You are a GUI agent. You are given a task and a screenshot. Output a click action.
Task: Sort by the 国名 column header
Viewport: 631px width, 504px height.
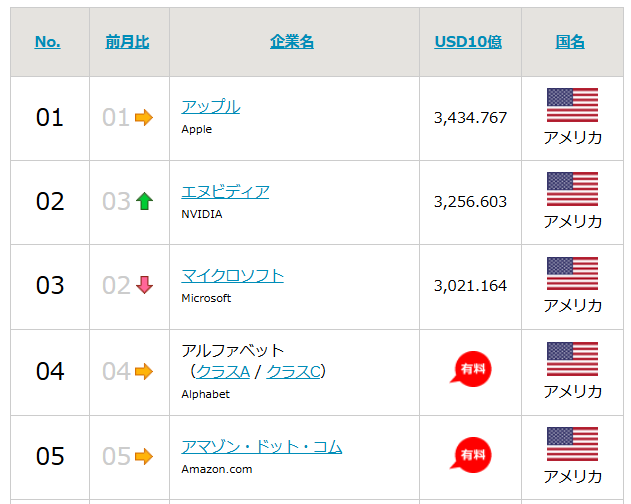click(570, 42)
